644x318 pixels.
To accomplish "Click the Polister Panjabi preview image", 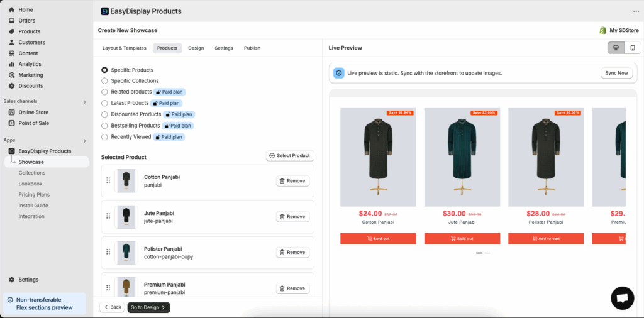I will click(546, 157).
